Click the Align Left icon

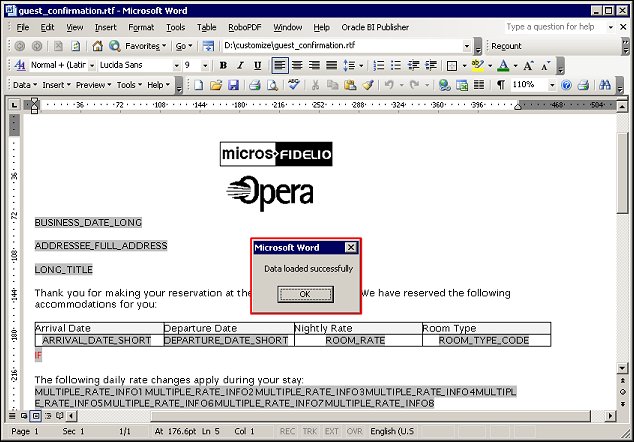[x=281, y=65]
